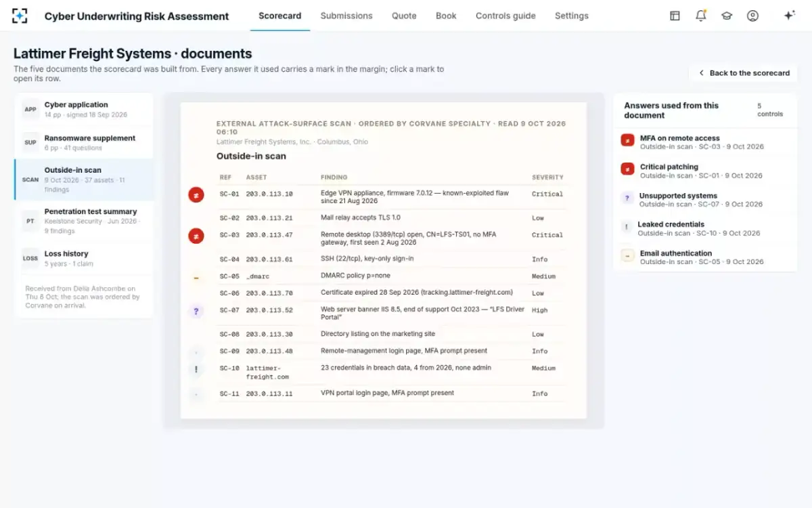The height and width of the screenshot is (508, 812).
Task: Open the learning cap icon
Action: pyautogui.click(x=727, y=16)
